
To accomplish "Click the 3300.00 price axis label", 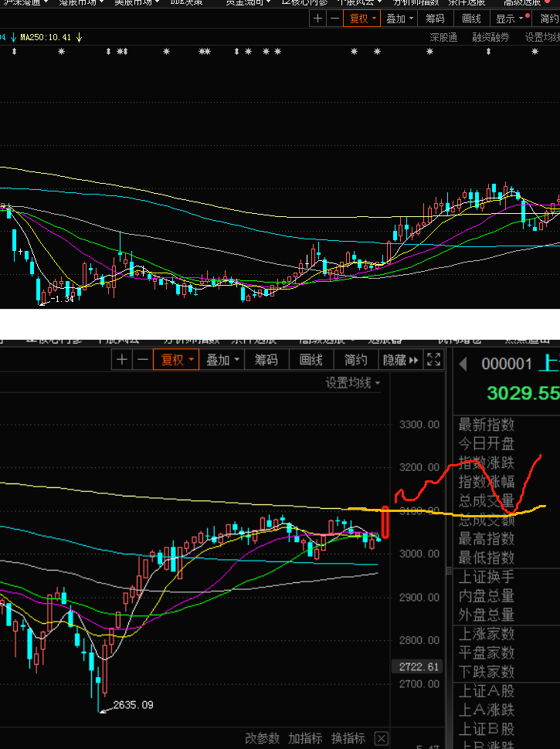I will [419, 425].
